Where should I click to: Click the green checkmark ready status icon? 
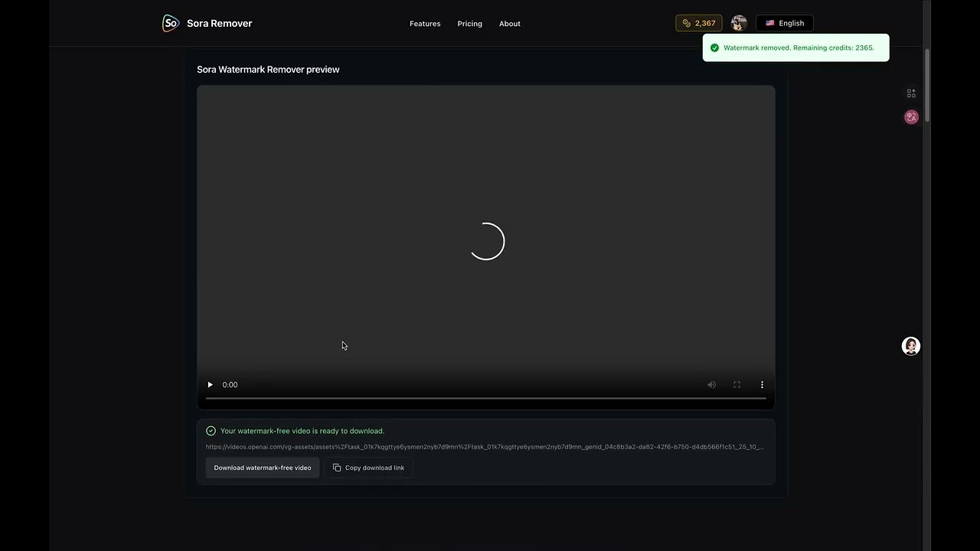[x=211, y=431]
